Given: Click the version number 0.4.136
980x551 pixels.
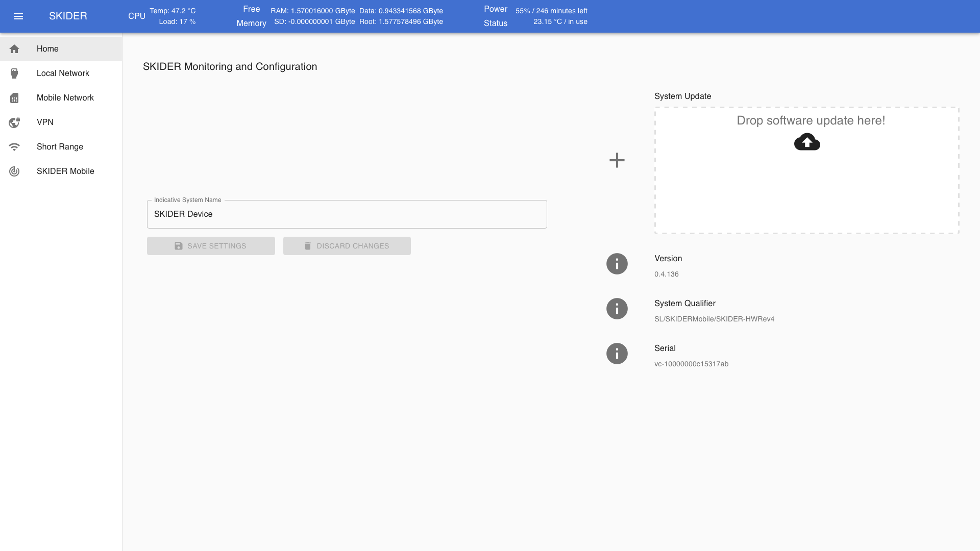Looking at the screenshot, I should [667, 274].
